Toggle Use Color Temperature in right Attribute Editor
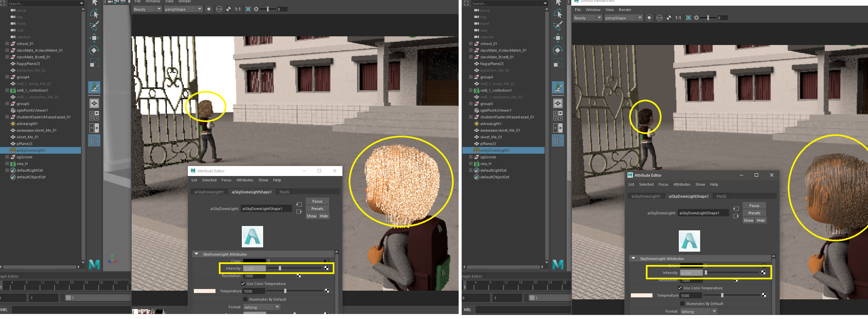The height and width of the screenshot is (319, 868). coord(680,288)
